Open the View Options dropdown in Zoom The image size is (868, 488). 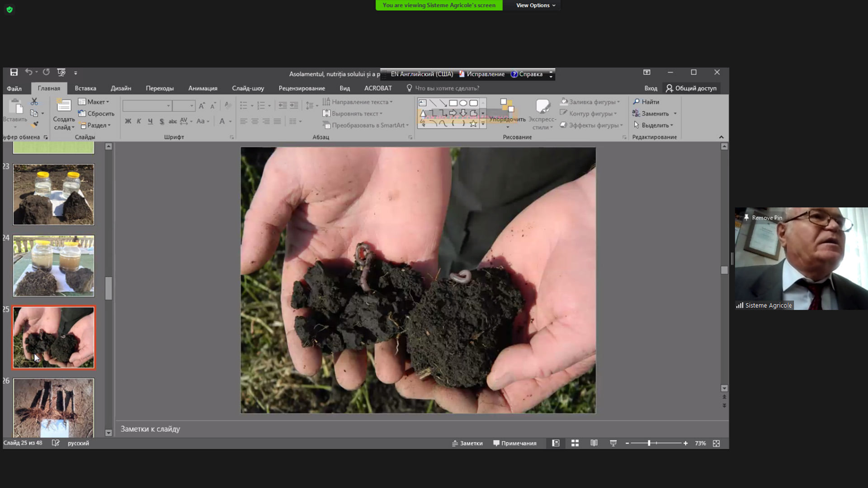pos(535,5)
